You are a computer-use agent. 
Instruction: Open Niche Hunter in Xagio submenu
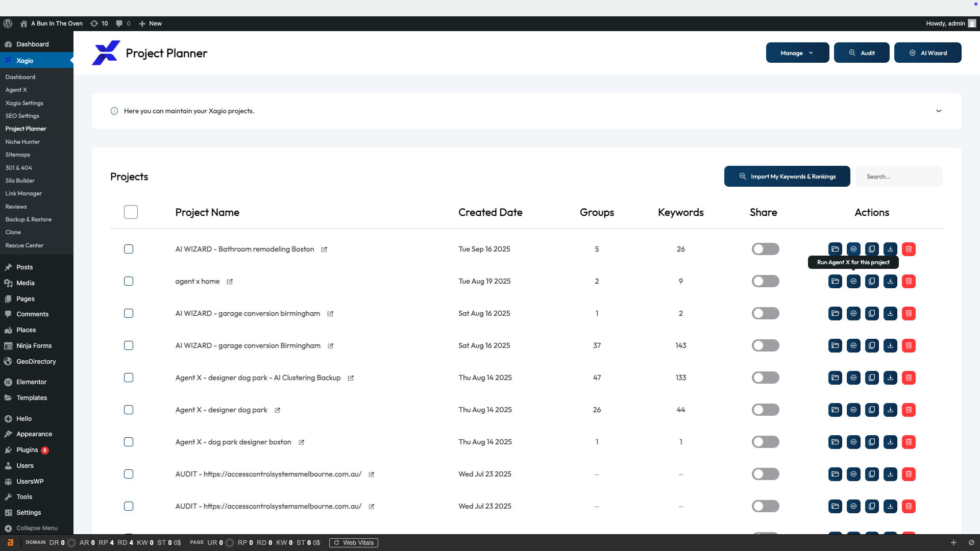[22, 142]
